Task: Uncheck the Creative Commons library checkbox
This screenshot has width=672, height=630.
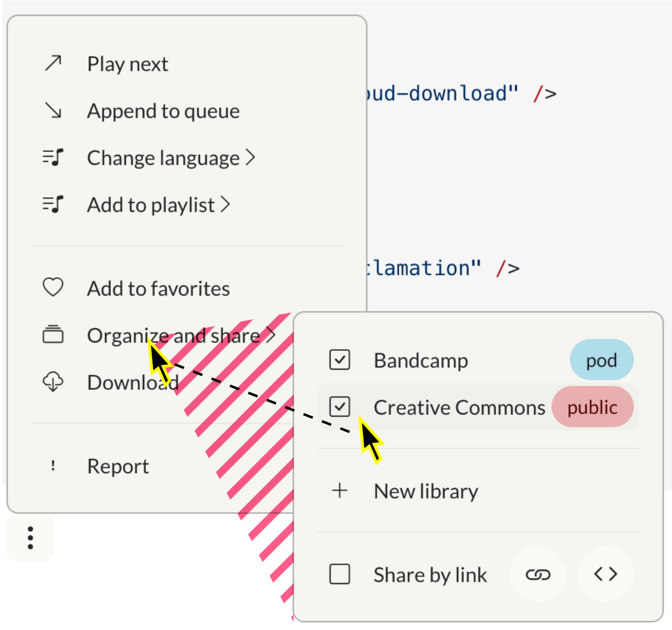Action: [340, 407]
